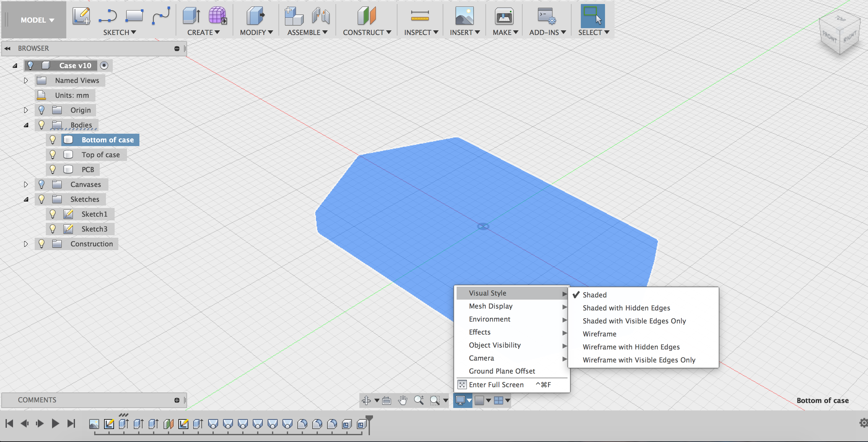Image resolution: width=868 pixels, height=442 pixels.
Task: Collapse the Sketches folder
Action: 26,199
